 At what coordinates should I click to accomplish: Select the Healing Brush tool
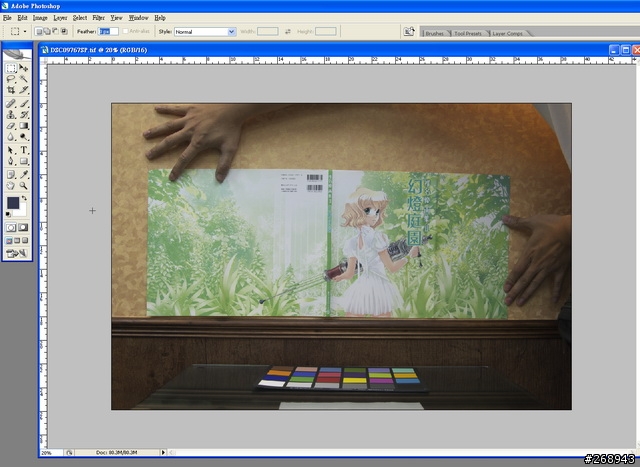(x=11, y=104)
